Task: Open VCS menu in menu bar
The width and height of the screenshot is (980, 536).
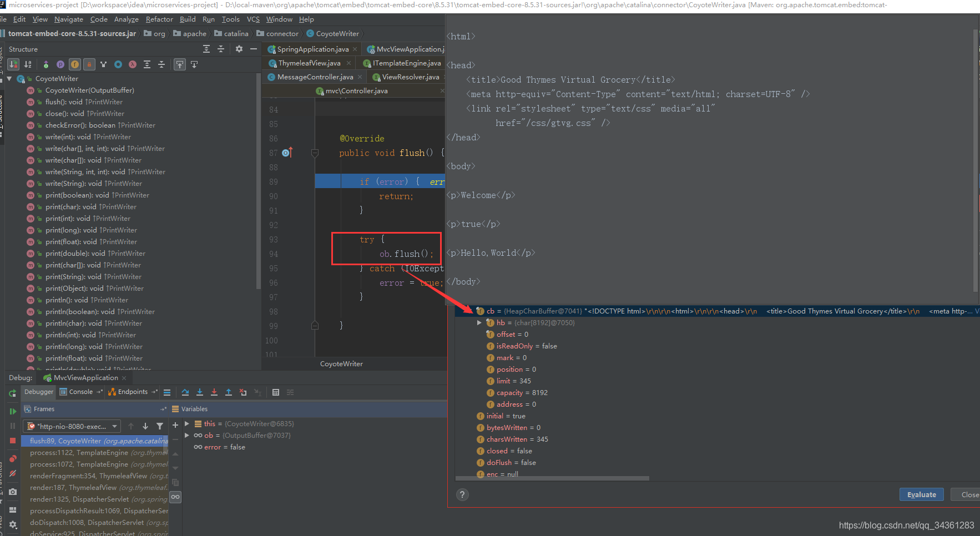Action: (253, 19)
